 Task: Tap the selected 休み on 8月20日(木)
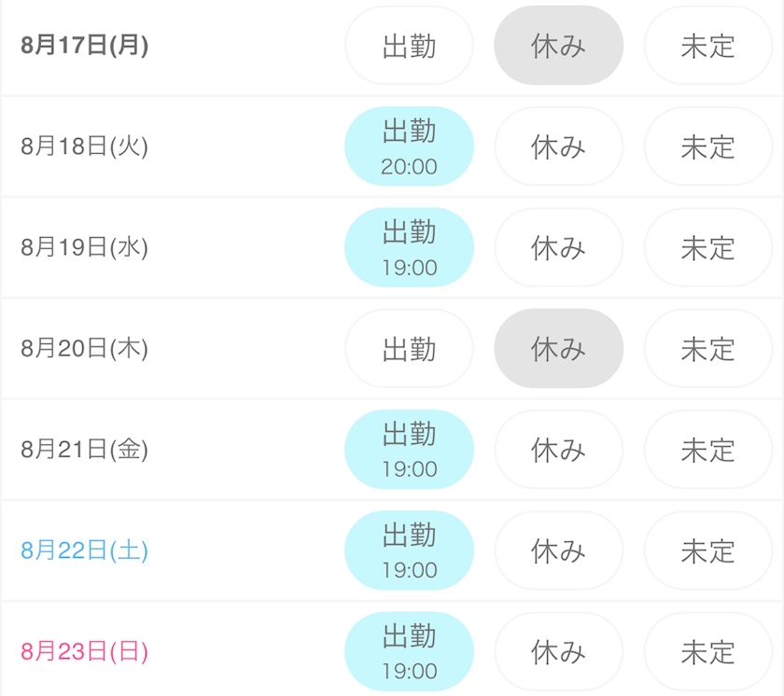[558, 348]
